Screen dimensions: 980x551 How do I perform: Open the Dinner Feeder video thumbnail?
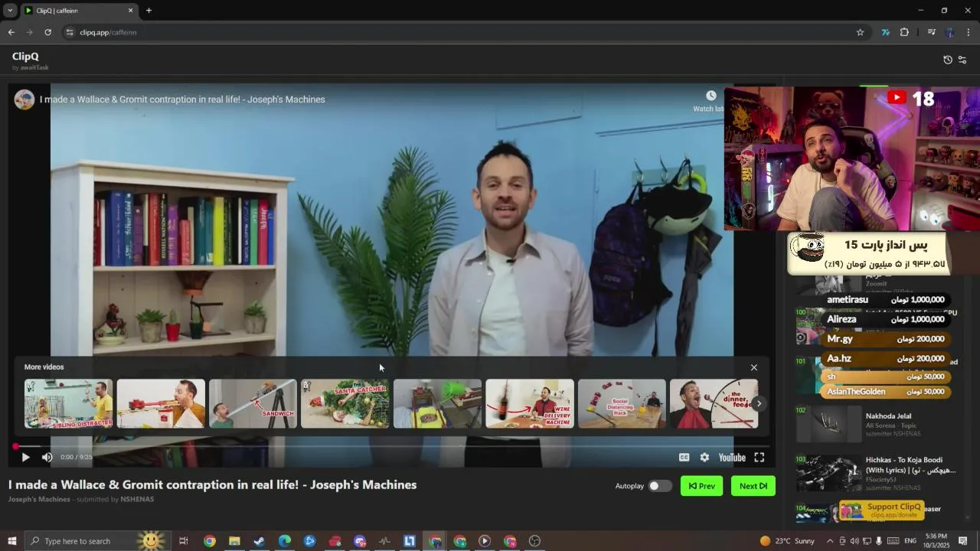(714, 403)
